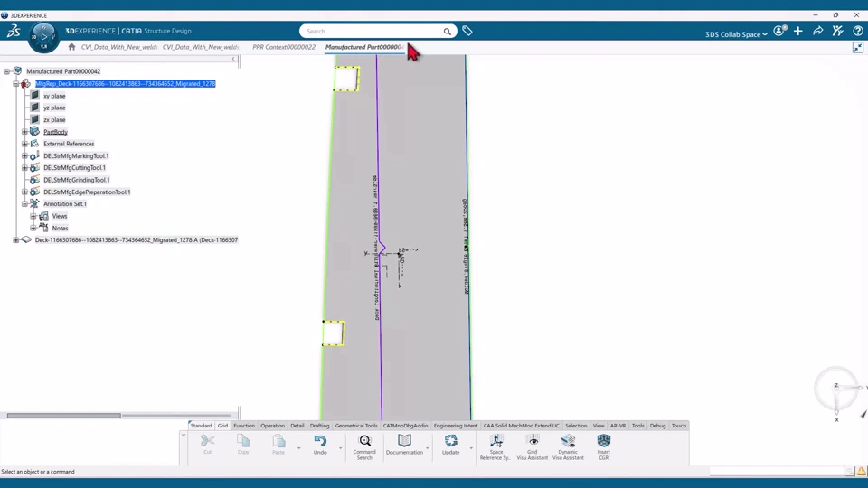Open the Help question mark icon
This screenshot has height=488, width=868.
(857, 31)
